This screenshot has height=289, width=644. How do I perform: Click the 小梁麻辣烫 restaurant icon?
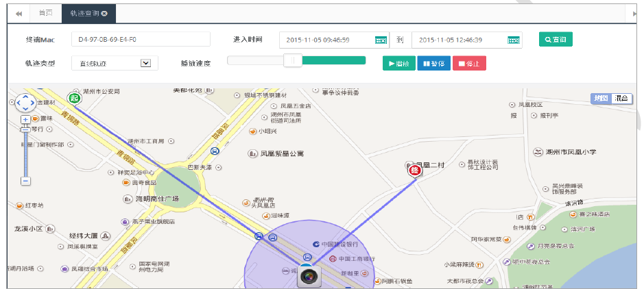click(479, 265)
